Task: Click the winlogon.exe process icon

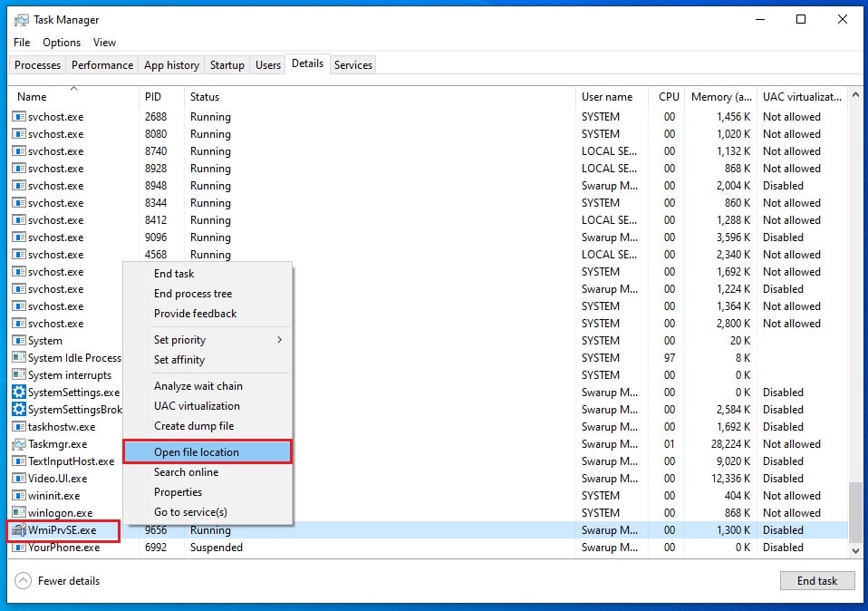Action: [x=19, y=512]
